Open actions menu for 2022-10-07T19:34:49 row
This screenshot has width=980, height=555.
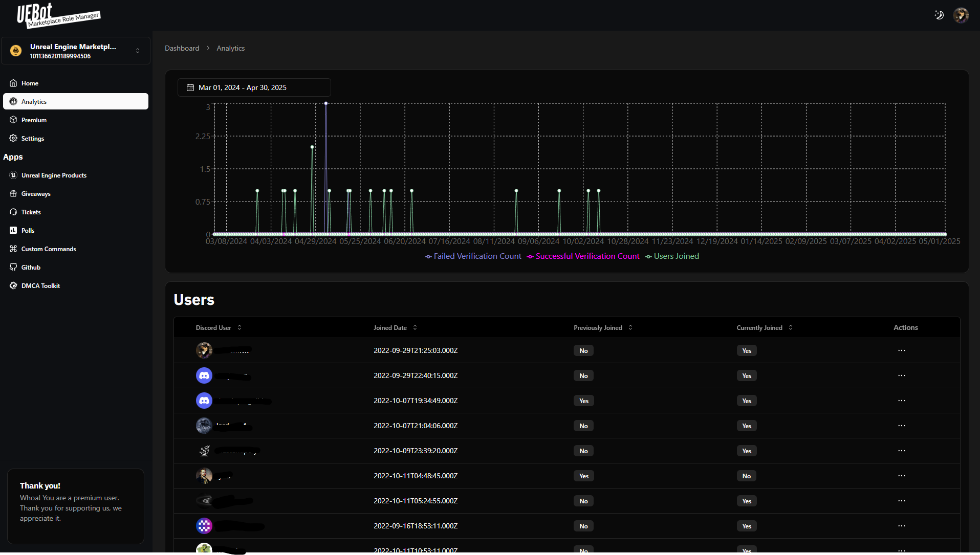pos(902,401)
